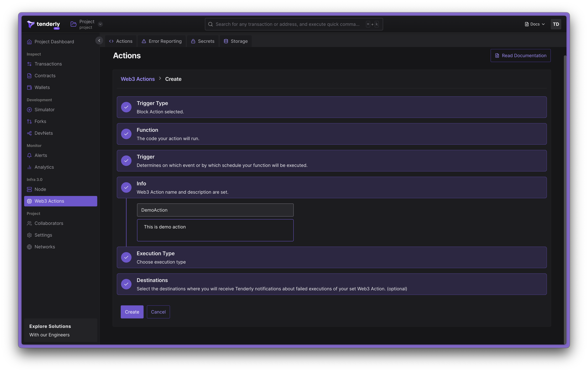Click the Trigger Type checkmark icon
Viewport: 588px width, 372px height.
(126, 107)
